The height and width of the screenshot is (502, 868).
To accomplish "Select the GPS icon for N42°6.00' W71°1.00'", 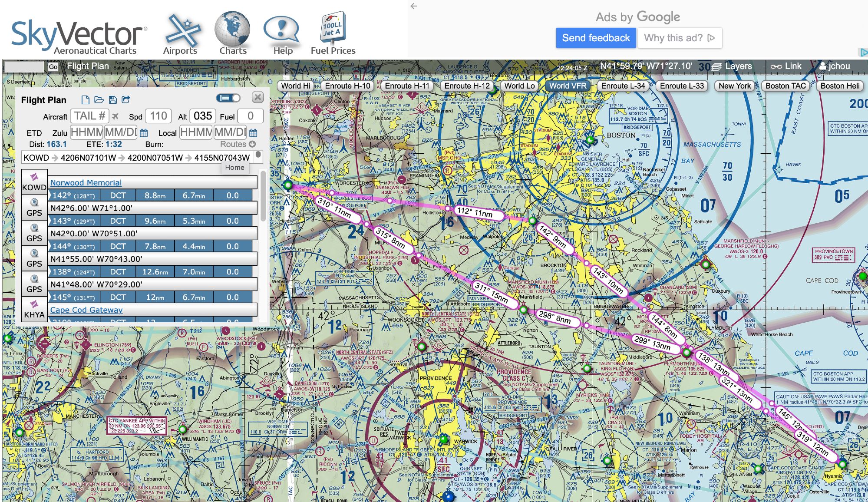I will point(34,207).
